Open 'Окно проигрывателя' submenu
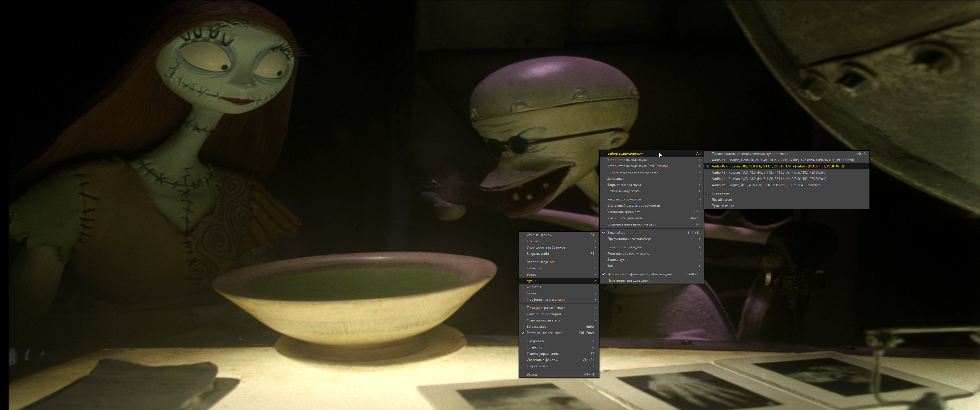 (559, 320)
